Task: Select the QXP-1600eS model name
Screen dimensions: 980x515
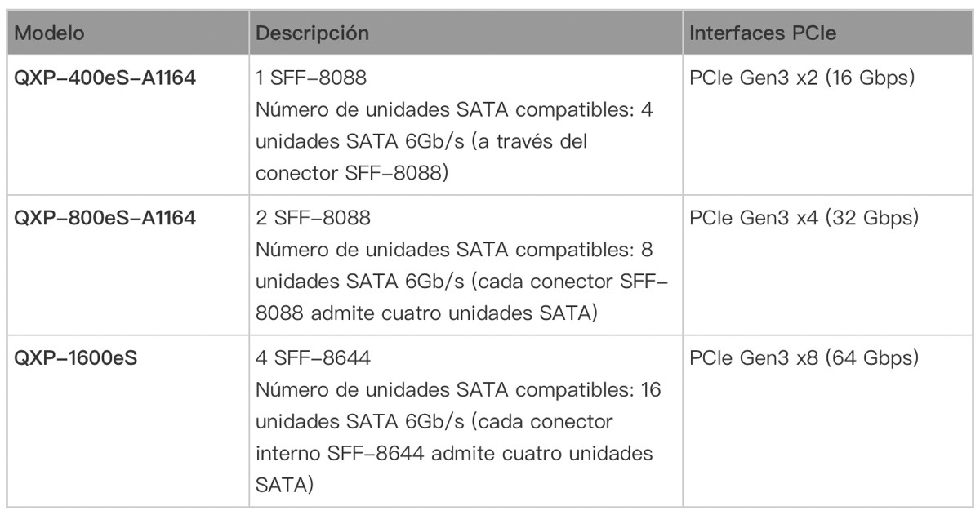Action: coord(77,357)
